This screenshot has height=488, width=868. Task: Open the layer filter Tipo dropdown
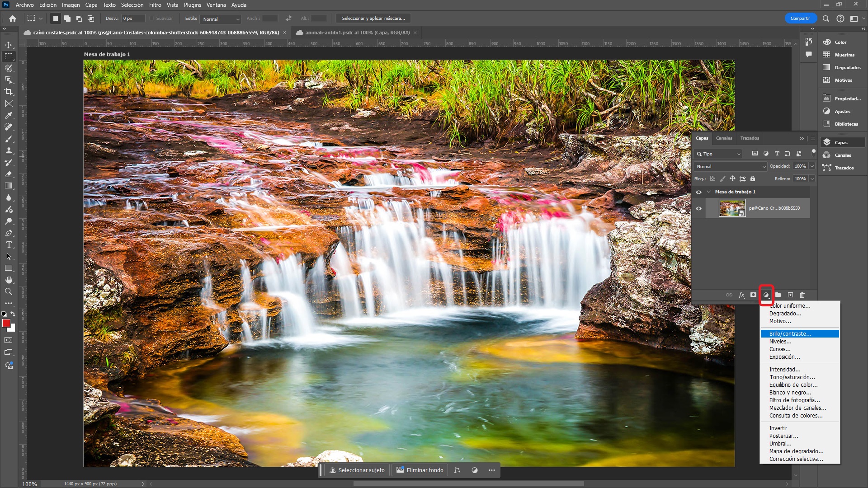[718, 154]
